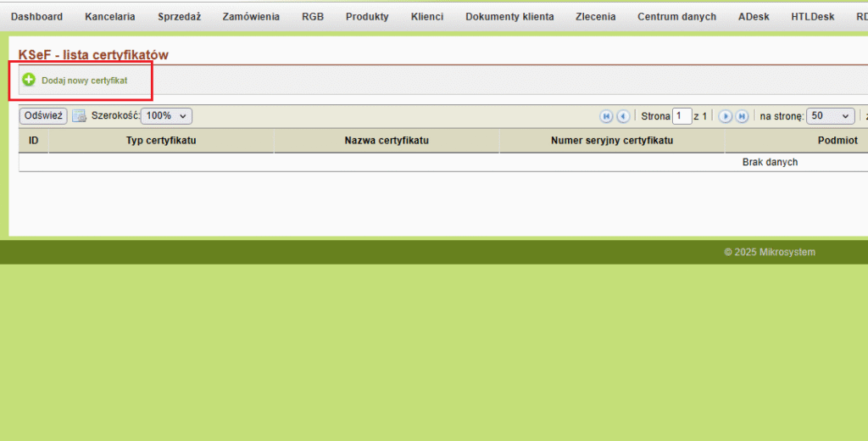868x441 pixels.
Task: Go to first page of results
Action: [x=606, y=116]
